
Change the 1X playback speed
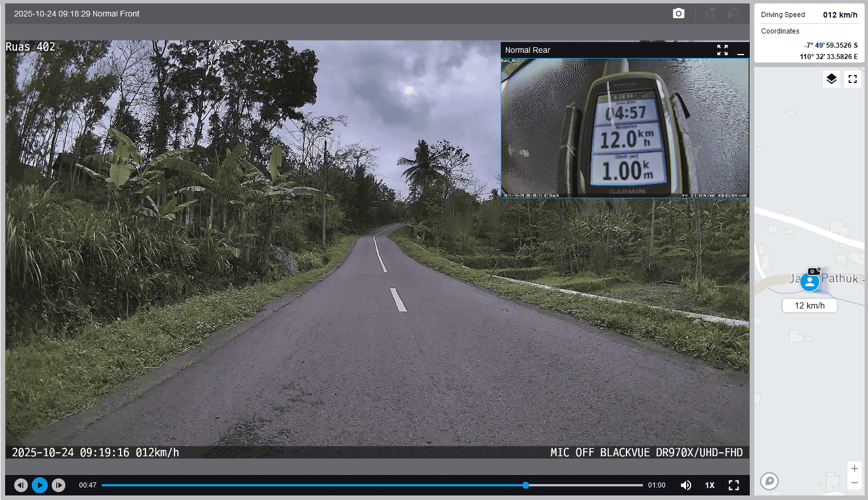tap(709, 485)
